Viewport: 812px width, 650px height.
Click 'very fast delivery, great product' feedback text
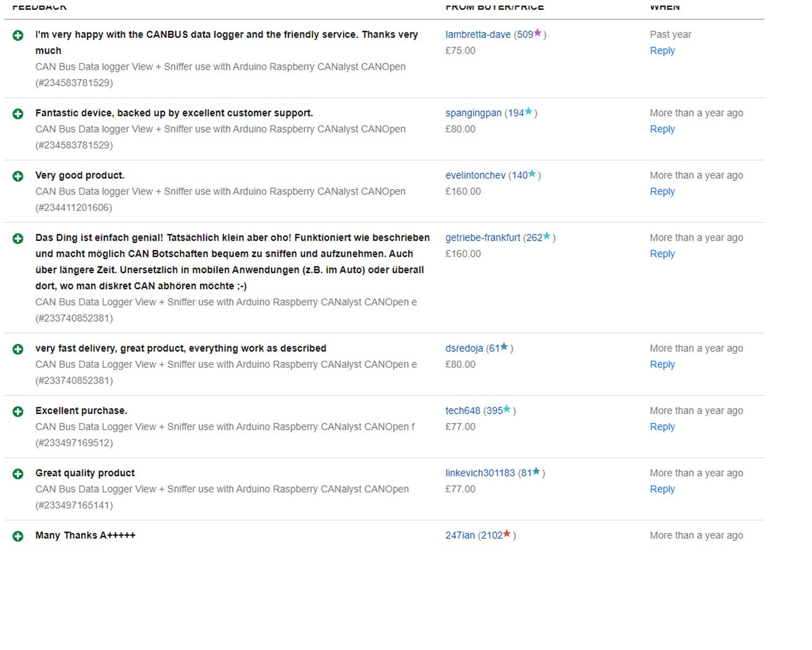(x=181, y=348)
